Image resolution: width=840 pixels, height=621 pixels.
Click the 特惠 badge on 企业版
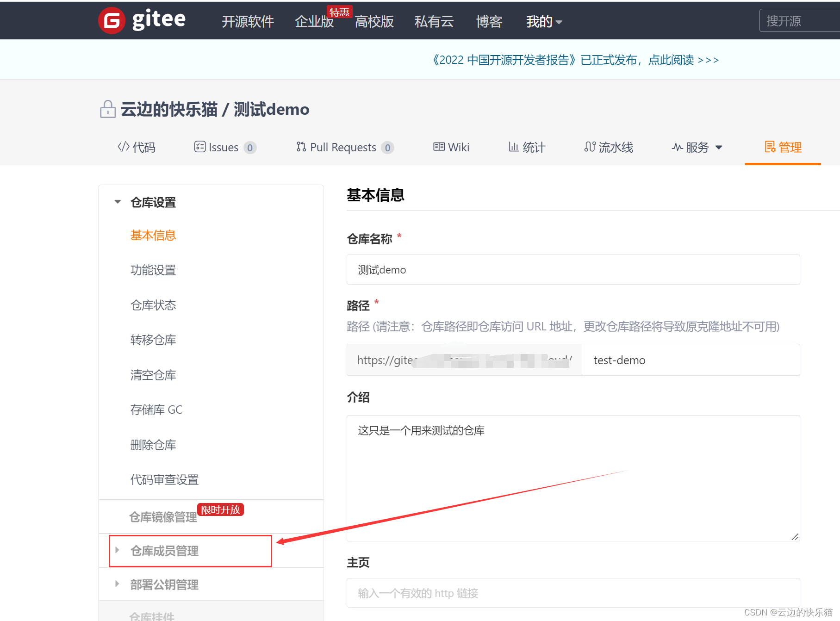pos(339,12)
